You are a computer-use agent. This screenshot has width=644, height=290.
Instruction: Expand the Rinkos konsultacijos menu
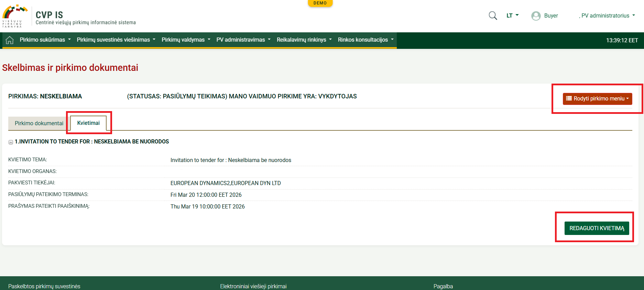pyautogui.click(x=365, y=40)
